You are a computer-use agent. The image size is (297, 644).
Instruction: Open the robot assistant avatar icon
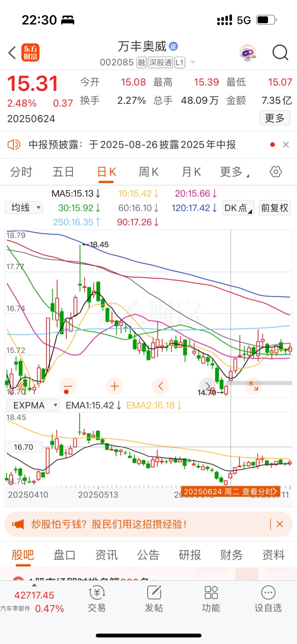(247, 53)
